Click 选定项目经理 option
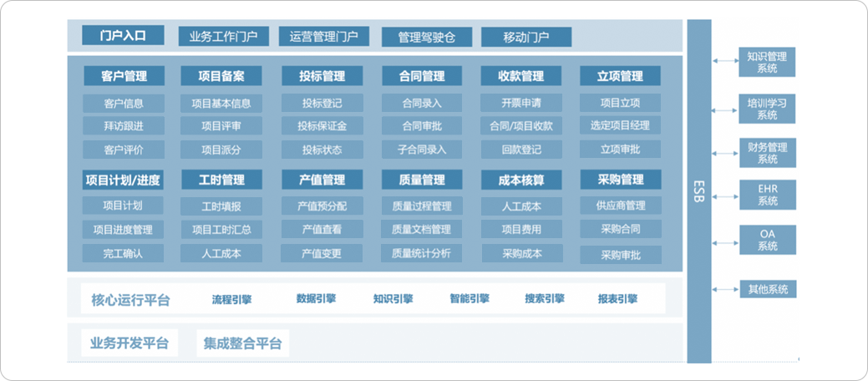868x381 pixels. 620,126
